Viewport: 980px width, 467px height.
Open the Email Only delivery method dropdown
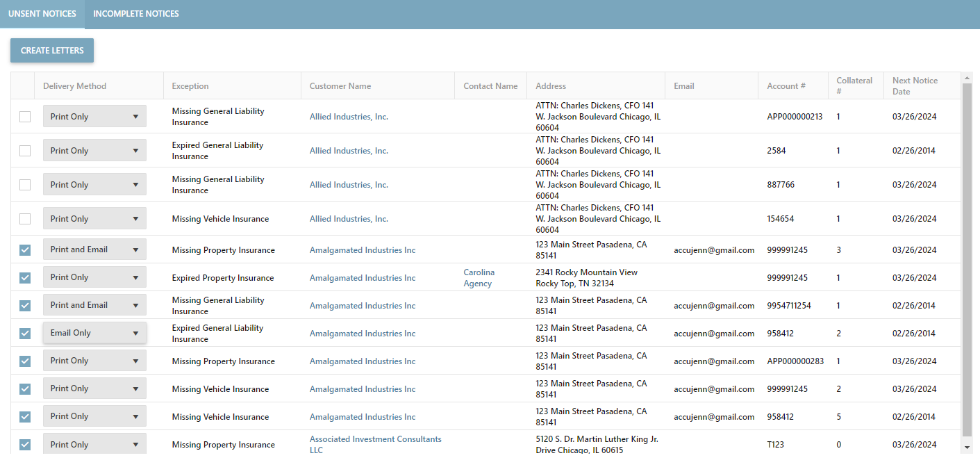[x=94, y=333]
